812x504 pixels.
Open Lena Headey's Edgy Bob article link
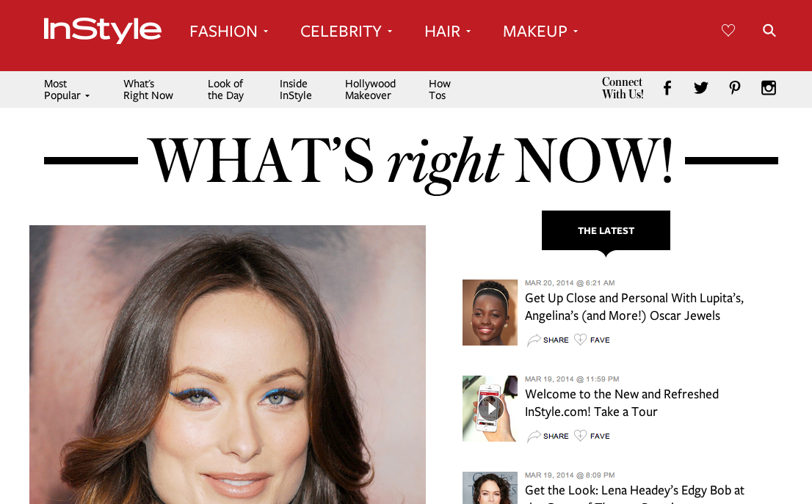point(634,491)
